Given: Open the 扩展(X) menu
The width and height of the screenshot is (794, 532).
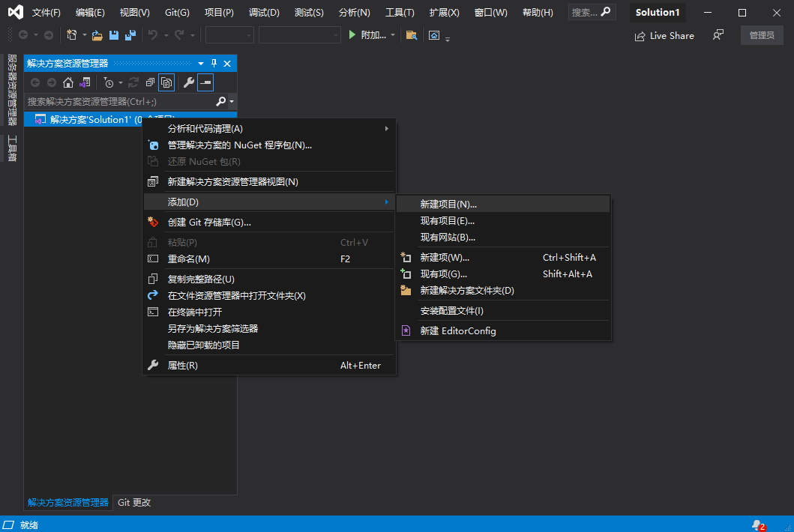Looking at the screenshot, I should (x=444, y=12).
